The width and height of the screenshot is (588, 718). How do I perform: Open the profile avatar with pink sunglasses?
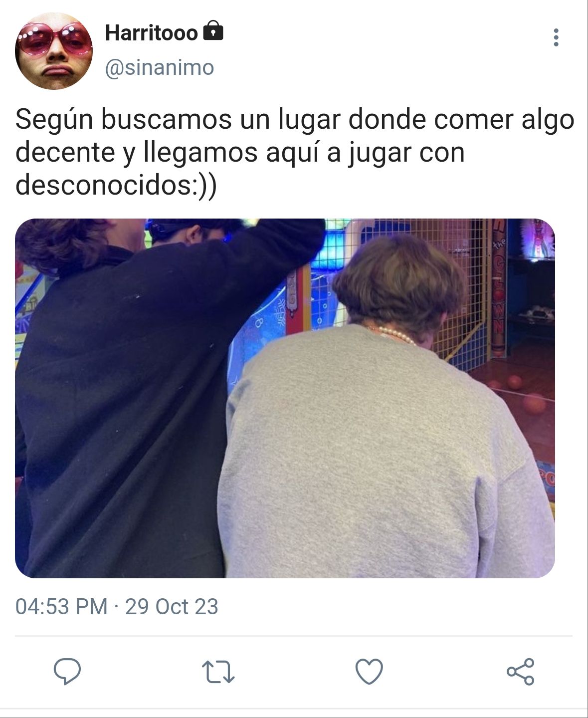point(54,51)
